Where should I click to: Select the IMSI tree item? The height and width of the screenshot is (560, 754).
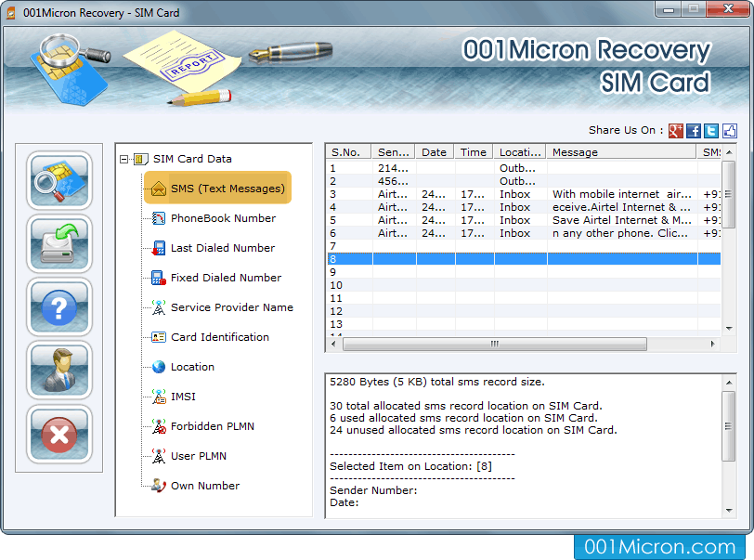coord(183,397)
